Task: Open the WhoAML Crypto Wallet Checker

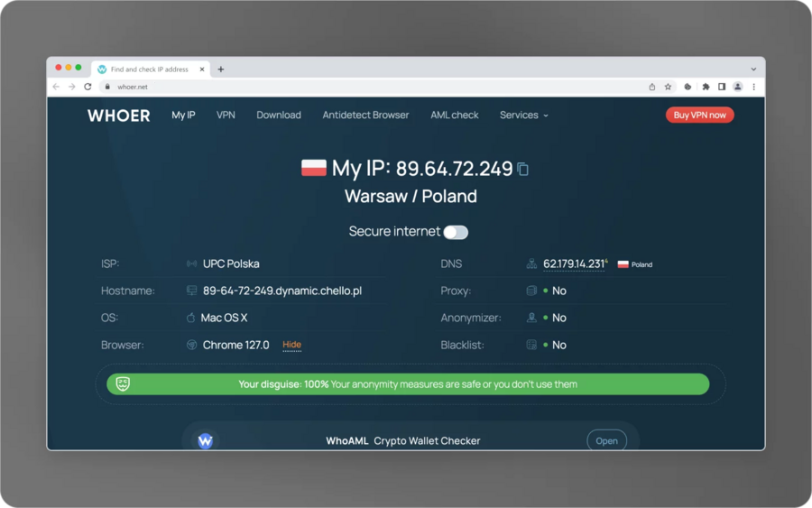Action: tap(606, 440)
